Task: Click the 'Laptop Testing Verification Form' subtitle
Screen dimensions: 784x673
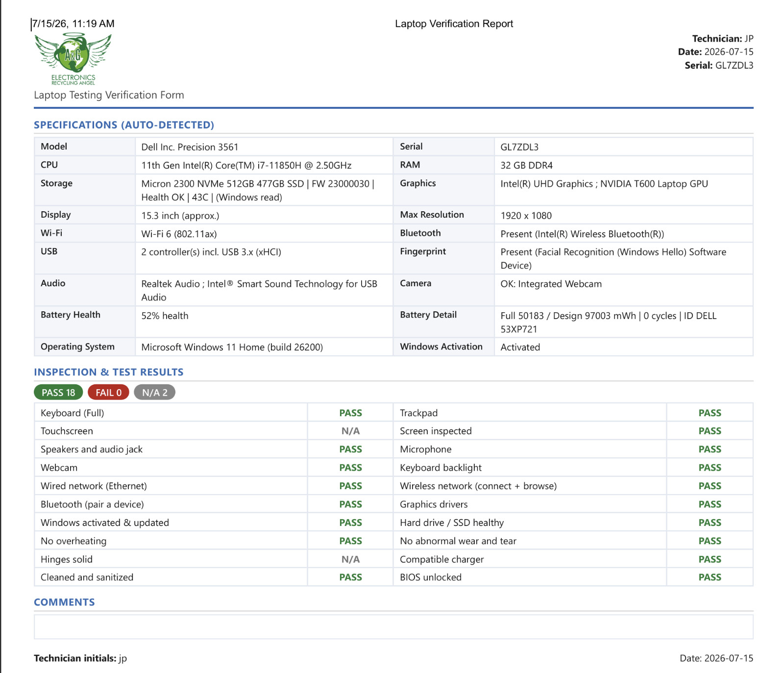Action: click(109, 95)
